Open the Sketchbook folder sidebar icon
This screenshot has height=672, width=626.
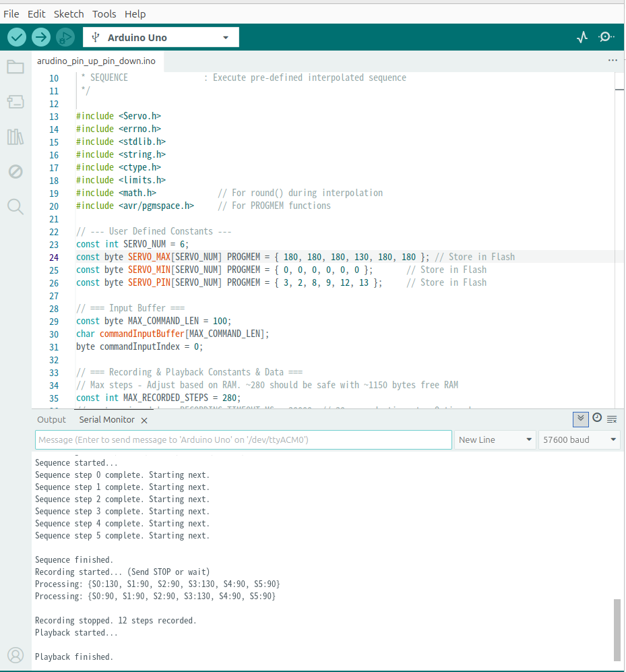pyautogui.click(x=15, y=67)
